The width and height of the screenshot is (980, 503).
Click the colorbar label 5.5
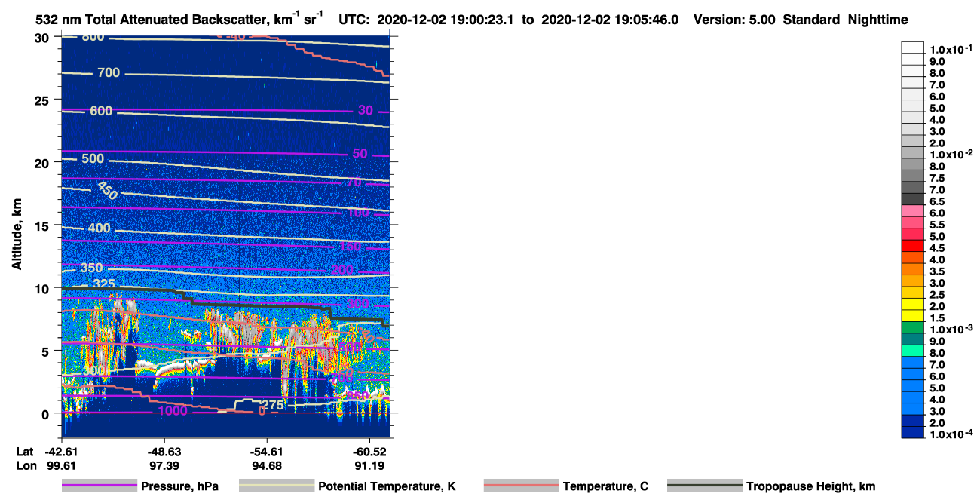937,225
